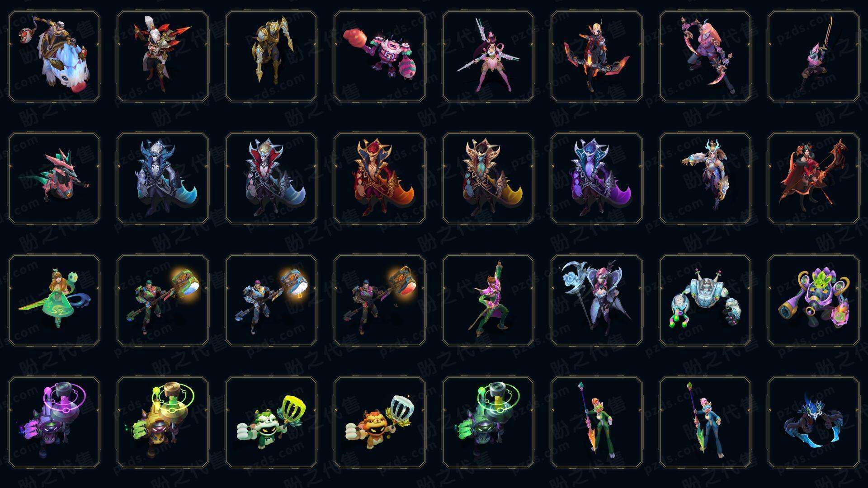Click the blue icy vampire lord skin
868x488 pixels.
[163, 178]
